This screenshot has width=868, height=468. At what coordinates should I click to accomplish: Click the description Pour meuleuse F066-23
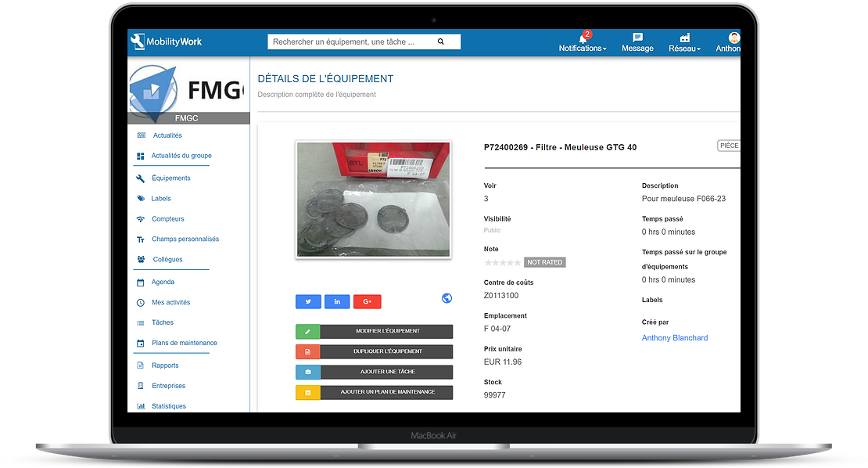(x=683, y=199)
